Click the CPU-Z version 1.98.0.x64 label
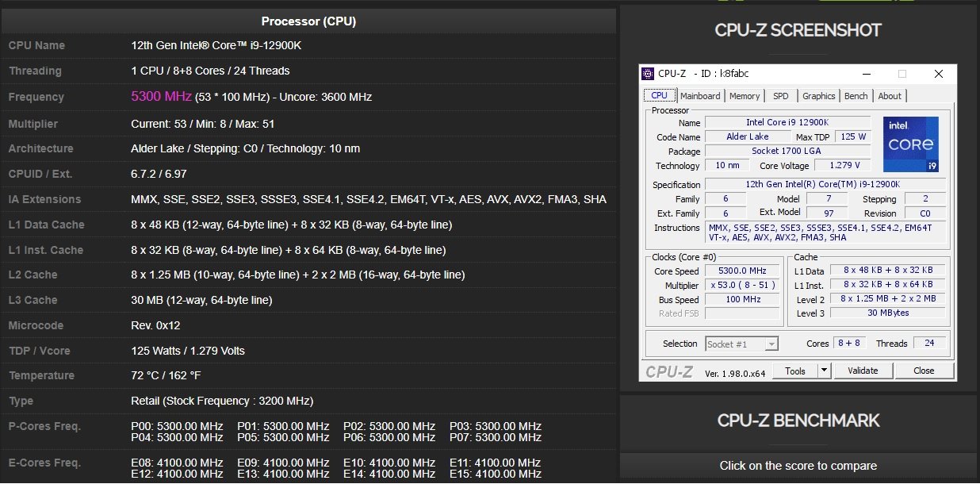The height and width of the screenshot is (484, 980). [735, 374]
